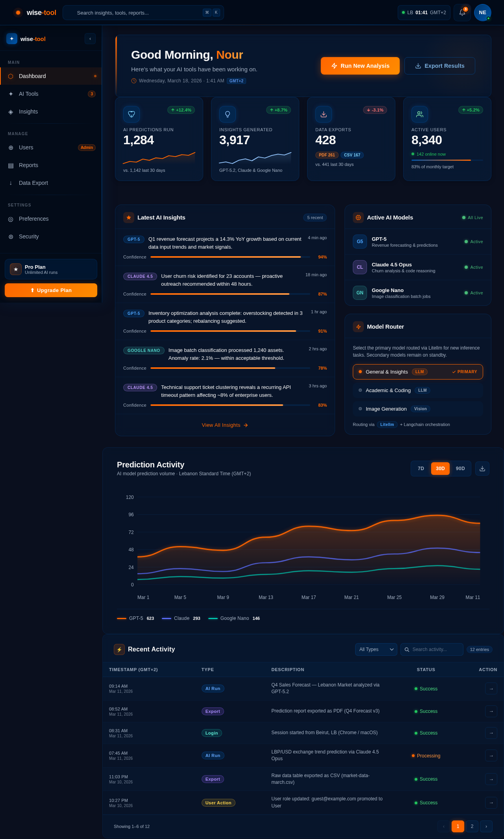Click the 5 recent badge
Screen dimensions: 504x839
pos(315,218)
